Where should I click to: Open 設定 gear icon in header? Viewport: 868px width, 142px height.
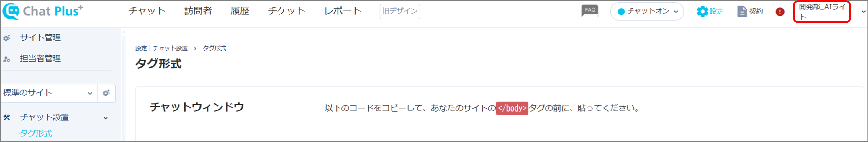tap(702, 11)
